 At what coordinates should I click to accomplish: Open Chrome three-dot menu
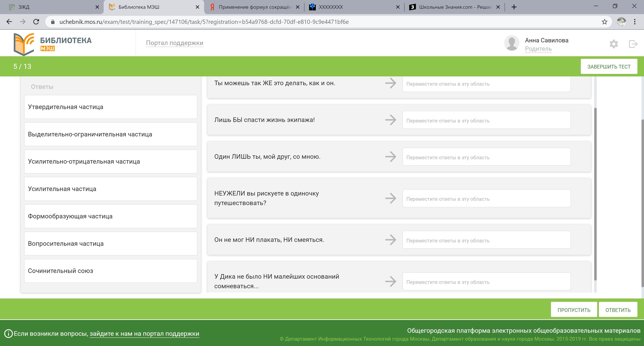point(634,22)
